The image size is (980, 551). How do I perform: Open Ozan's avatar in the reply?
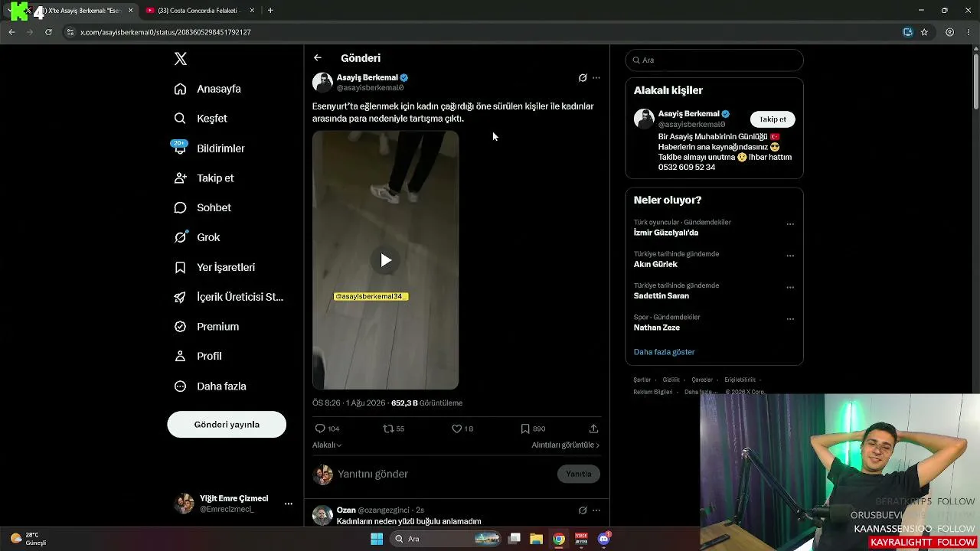point(322,516)
